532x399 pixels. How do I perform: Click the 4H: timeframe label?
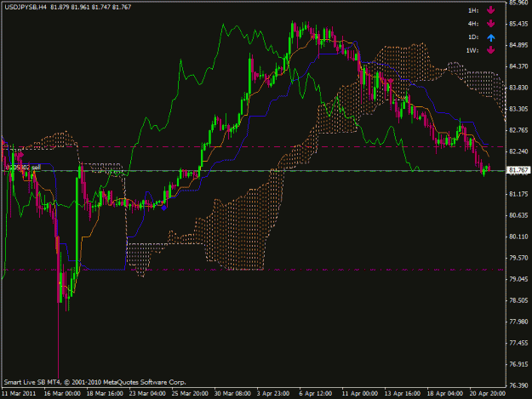coord(473,24)
